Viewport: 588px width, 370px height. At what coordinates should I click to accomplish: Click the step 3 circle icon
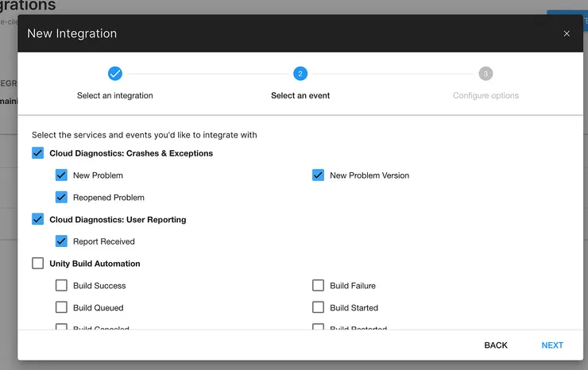pos(485,74)
